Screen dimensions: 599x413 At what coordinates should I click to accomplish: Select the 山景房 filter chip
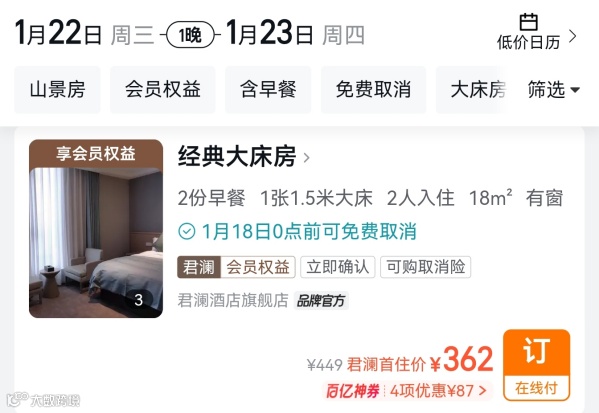(x=57, y=90)
